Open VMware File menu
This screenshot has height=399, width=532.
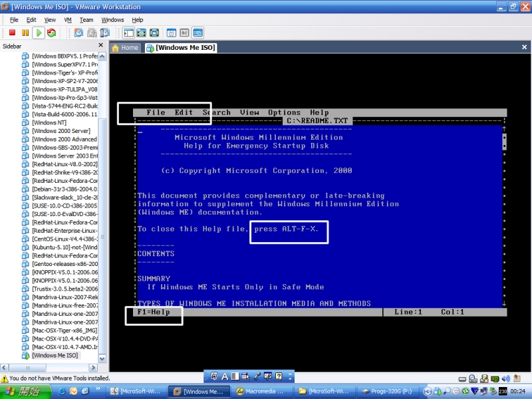(x=14, y=20)
